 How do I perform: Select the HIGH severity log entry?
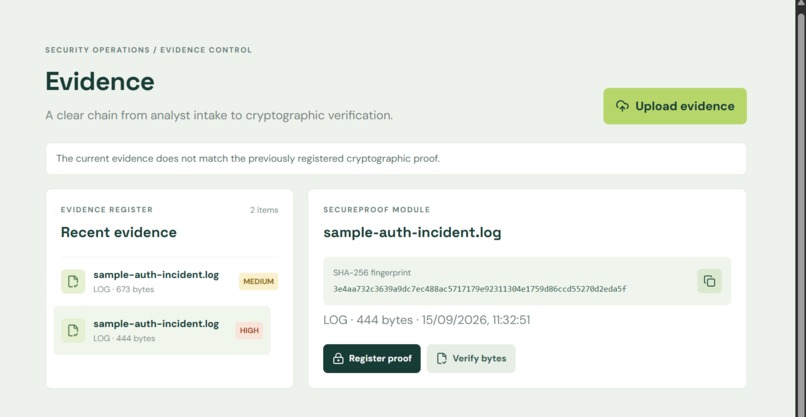click(x=162, y=330)
